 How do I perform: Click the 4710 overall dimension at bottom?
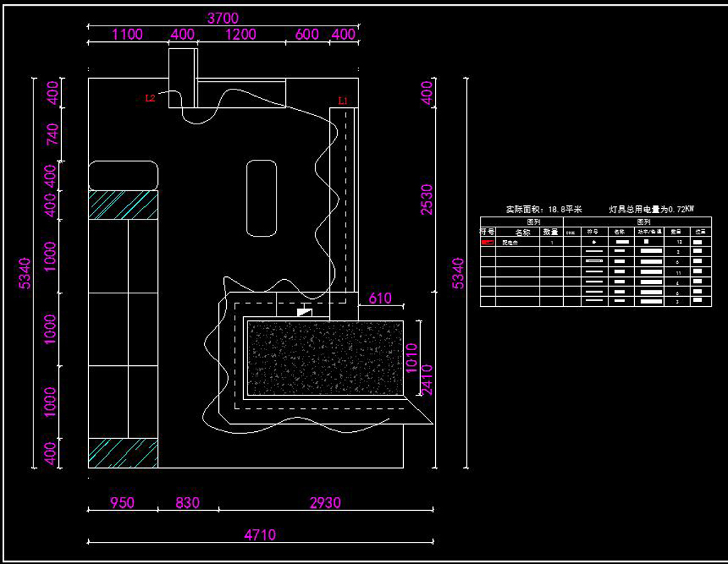click(x=259, y=535)
